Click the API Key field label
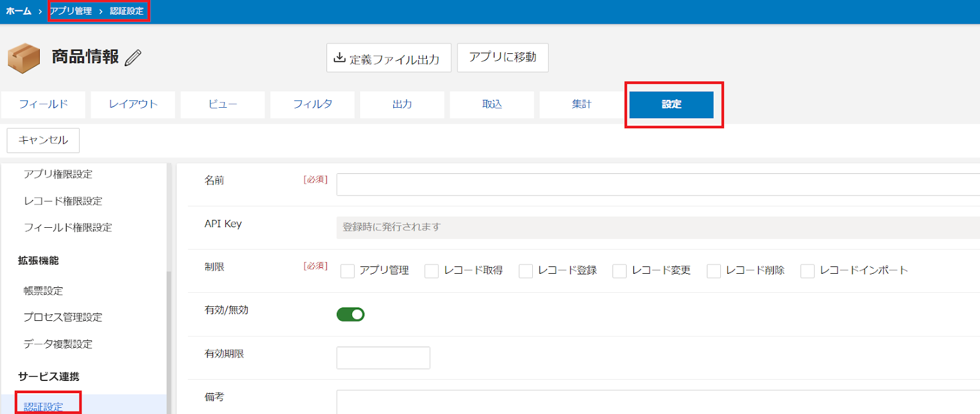 [223, 224]
